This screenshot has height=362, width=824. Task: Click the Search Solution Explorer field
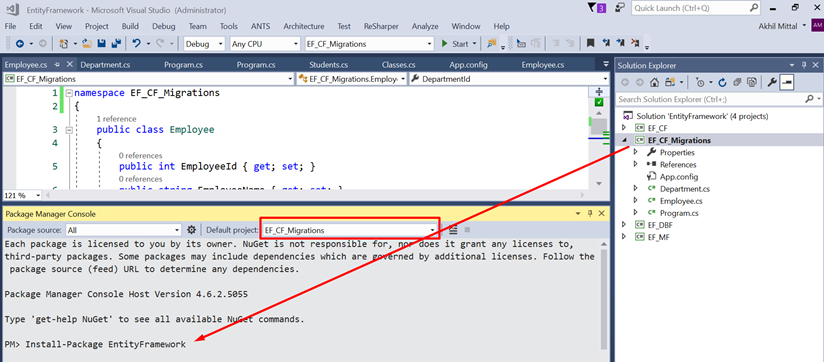point(710,99)
